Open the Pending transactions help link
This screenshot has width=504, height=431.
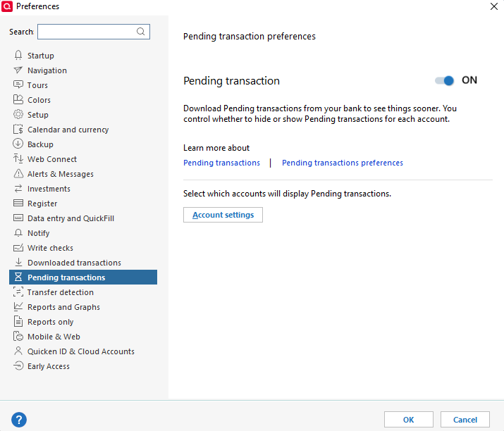221,163
